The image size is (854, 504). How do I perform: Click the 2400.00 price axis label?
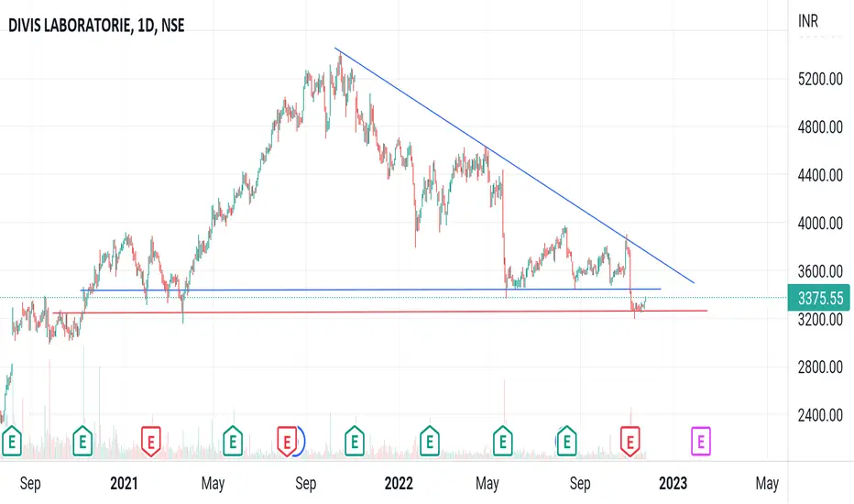(x=820, y=415)
